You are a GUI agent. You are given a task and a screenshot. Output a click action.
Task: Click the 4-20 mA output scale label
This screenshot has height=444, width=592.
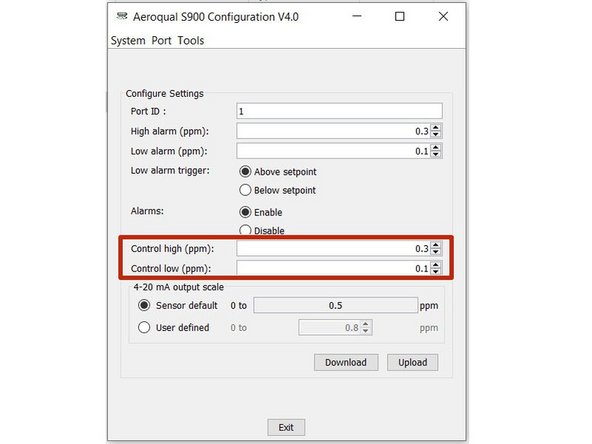point(179,287)
